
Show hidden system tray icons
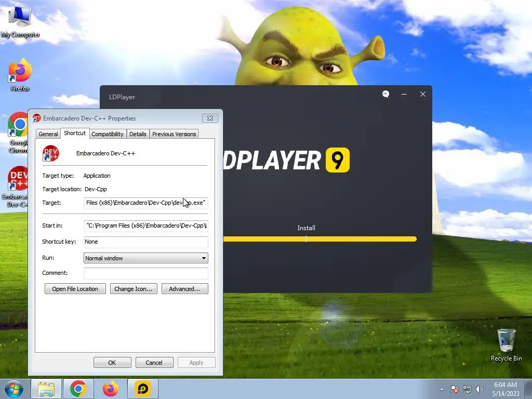[442, 389]
